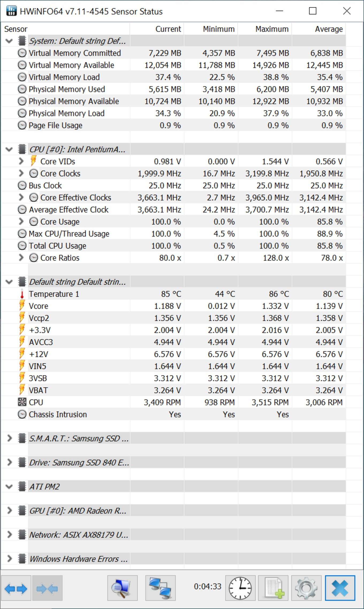The height and width of the screenshot is (609, 364).
Task: Start logging with the sheet plus icon
Action: click(273, 588)
